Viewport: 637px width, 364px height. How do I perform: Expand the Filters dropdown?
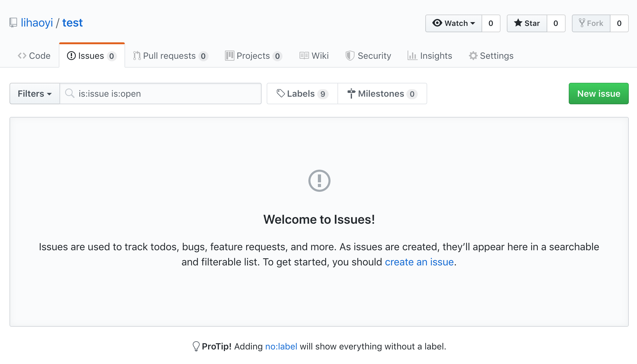[34, 93]
